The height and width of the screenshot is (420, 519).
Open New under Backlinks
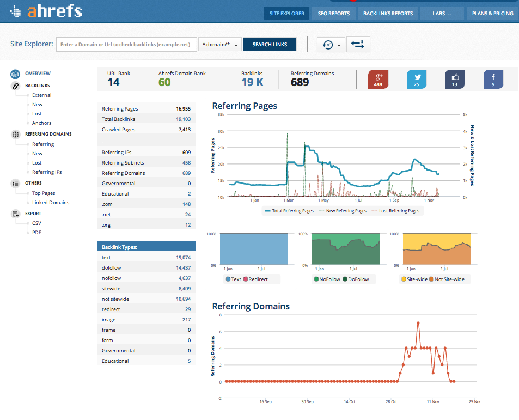[x=38, y=105]
